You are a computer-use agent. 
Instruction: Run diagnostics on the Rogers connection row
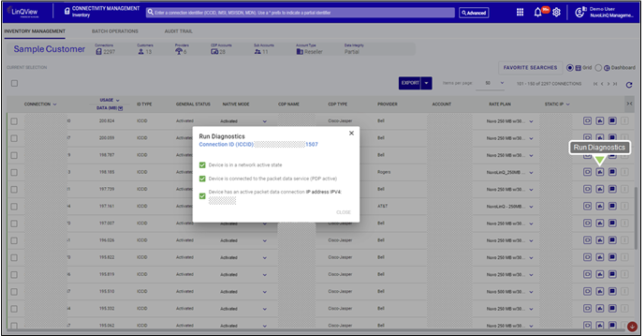coord(600,172)
